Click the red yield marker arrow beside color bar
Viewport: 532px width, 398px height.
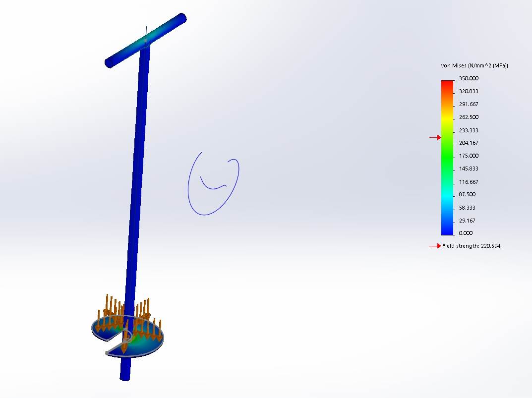coord(435,137)
